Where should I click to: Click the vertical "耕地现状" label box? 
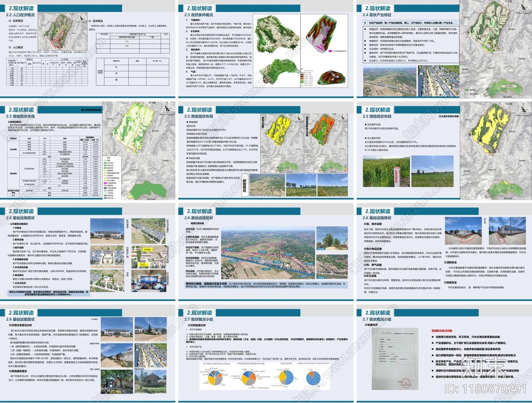[x=244, y=185]
